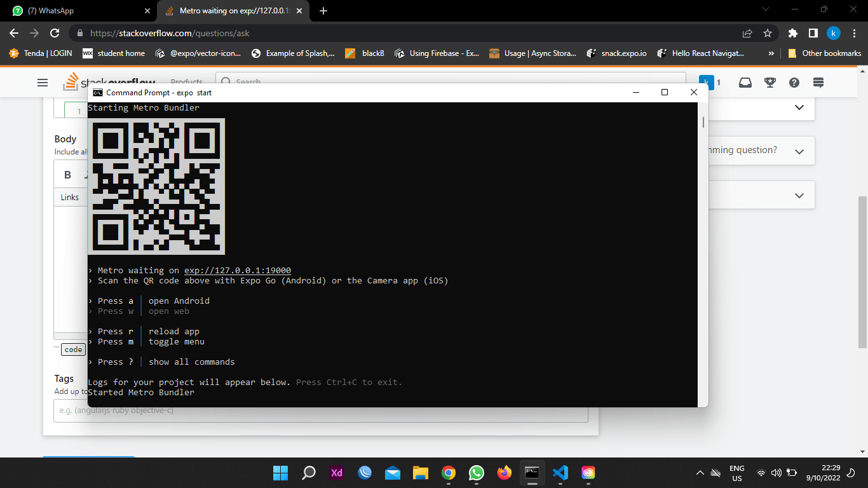Viewport: 868px width, 488px height.
Task: Show more bookmarks chevron
Action: pos(771,53)
